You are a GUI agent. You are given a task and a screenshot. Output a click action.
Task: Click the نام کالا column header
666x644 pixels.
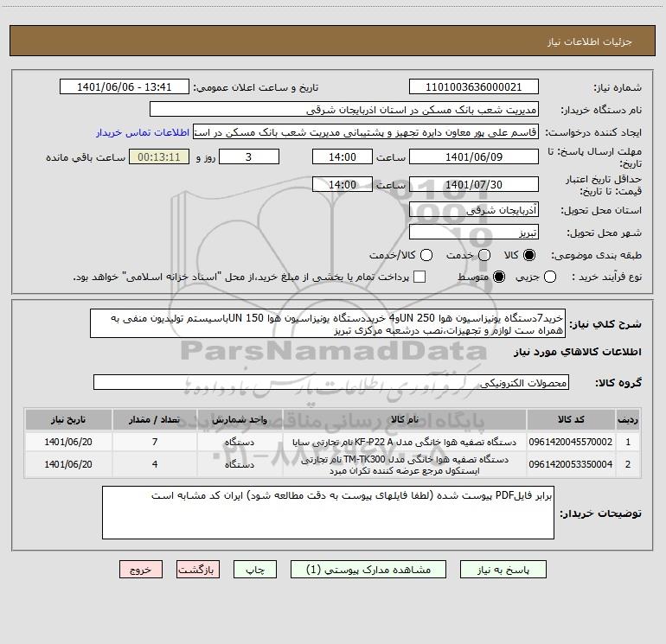[x=405, y=419]
